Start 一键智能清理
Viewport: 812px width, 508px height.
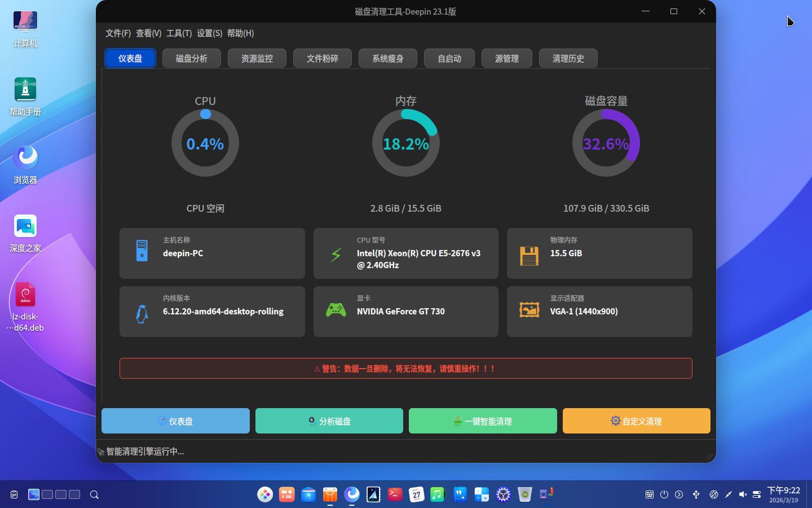[x=483, y=421]
